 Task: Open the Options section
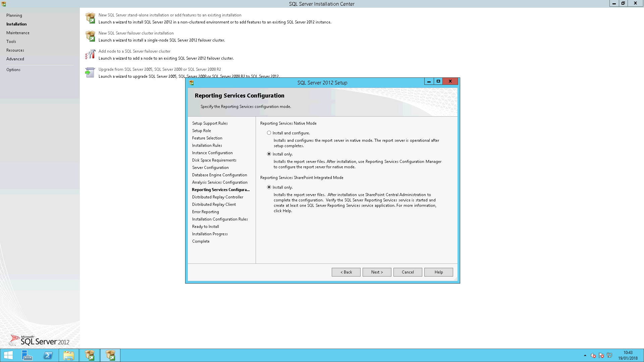click(13, 70)
